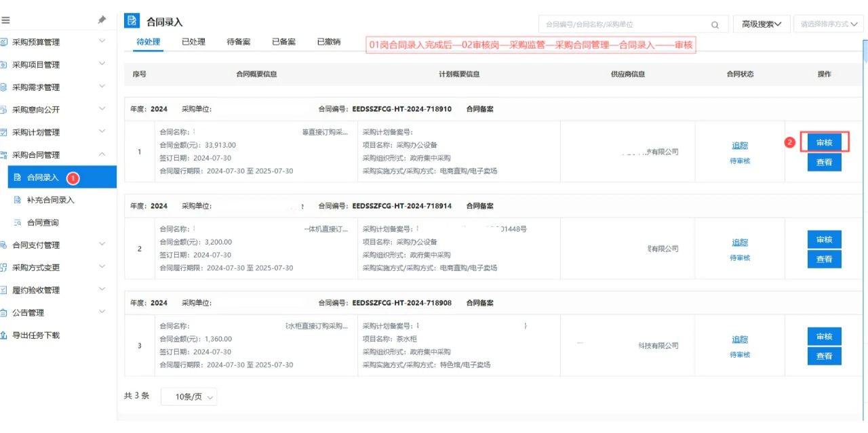Expand 公告管理 menu chevron

pyautogui.click(x=102, y=312)
